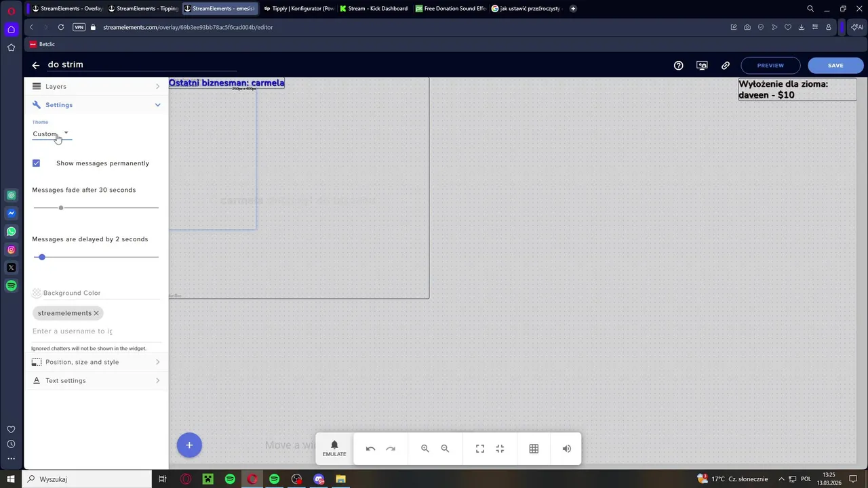Click the PREVIEW button

pos(770,66)
